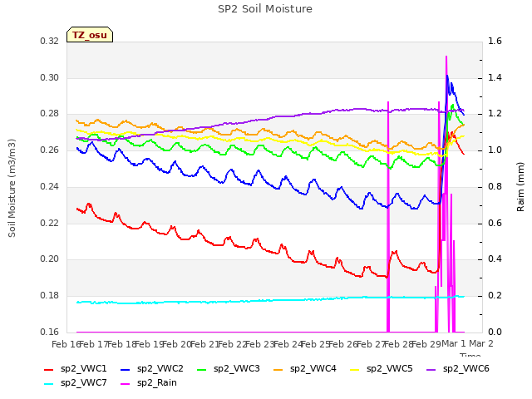Screen dimensions: 532x399
Task: Click the 0.24 left axis tick label
Action: point(49,186)
